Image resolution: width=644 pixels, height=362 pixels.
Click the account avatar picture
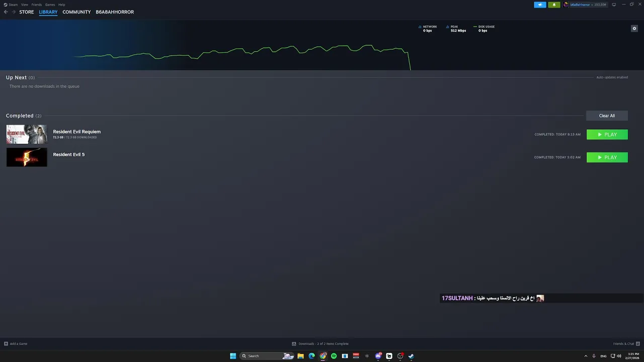pos(566,5)
